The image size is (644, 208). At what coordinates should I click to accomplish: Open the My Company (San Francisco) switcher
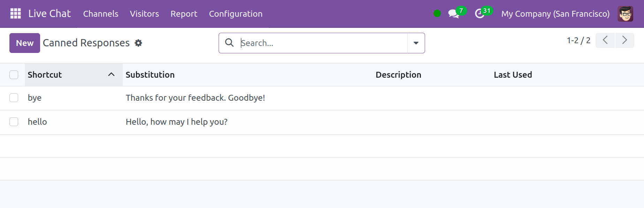coord(555,14)
